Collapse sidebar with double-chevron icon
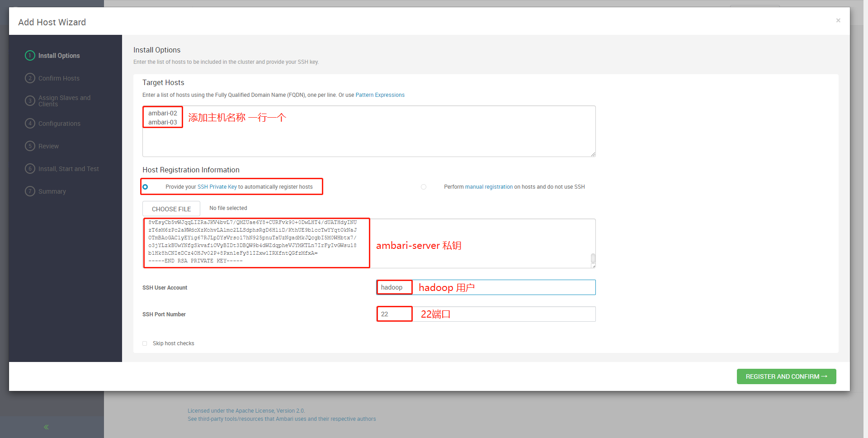The width and height of the screenshot is (868, 438). 46,427
